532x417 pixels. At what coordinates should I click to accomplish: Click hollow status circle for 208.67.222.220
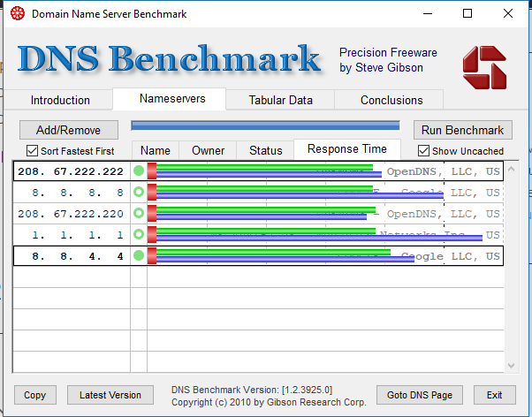[x=139, y=213]
